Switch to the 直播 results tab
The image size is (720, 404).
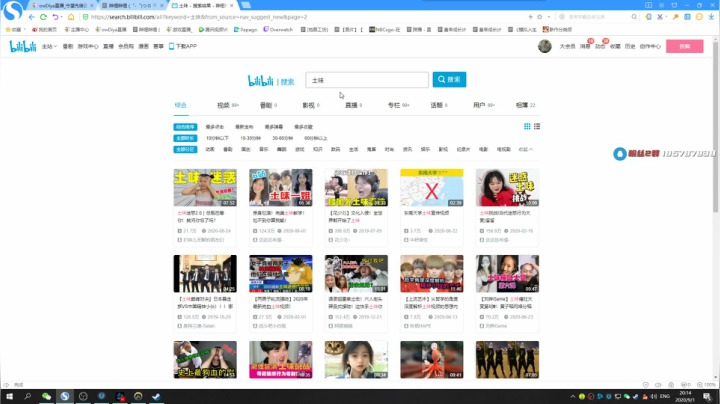354,105
